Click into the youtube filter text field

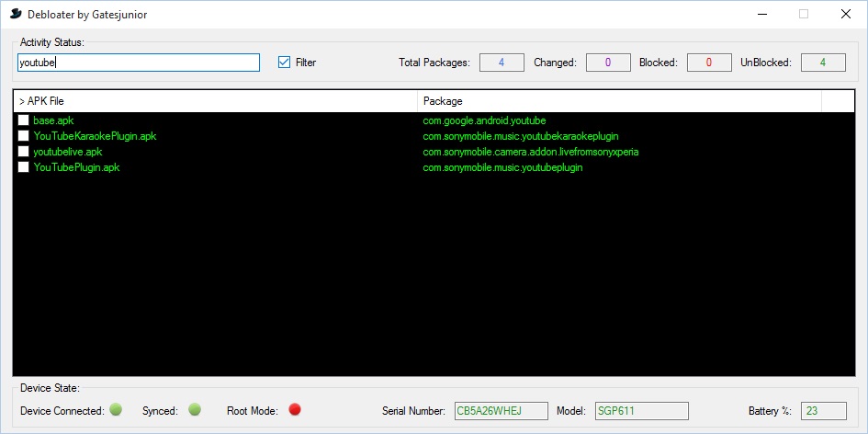139,63
